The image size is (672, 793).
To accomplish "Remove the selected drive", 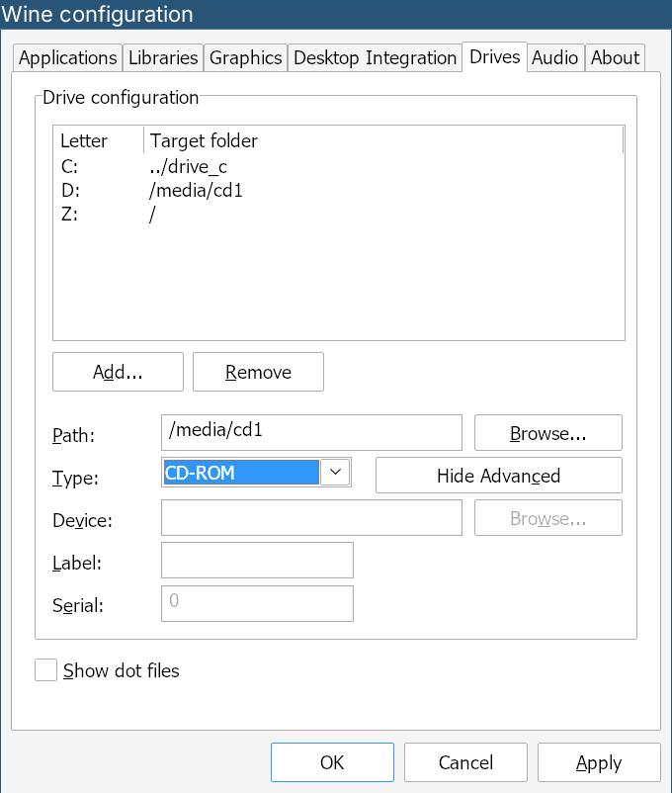I will point(258,372).
